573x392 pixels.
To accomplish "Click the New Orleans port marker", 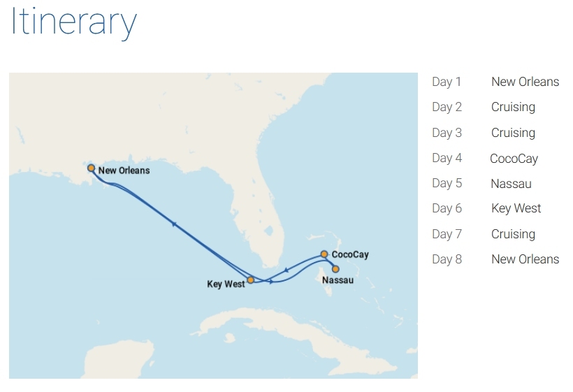I will pyautogui.click(x=91, y=168).
